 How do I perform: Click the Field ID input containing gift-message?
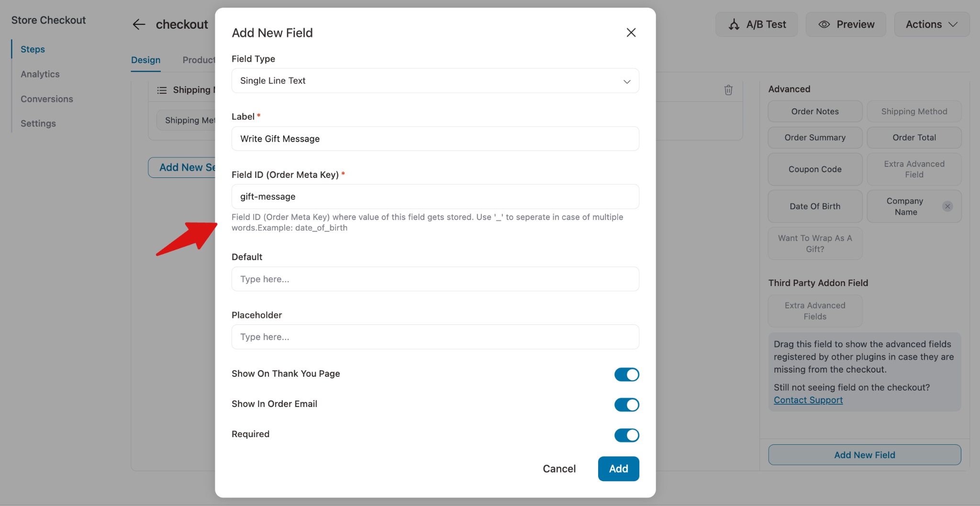pos(435,197)
